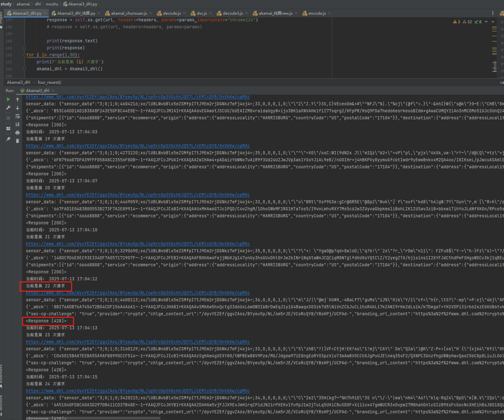Click the green typo check count 8
The width and height of the screenshot is (504, 420).
tap(478, 22)
